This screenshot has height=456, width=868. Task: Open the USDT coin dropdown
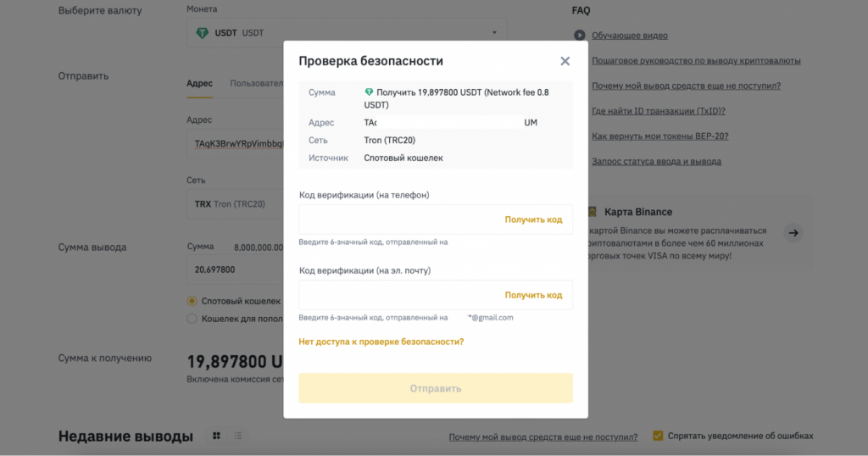pyautogui.click(x=347, y=33)
